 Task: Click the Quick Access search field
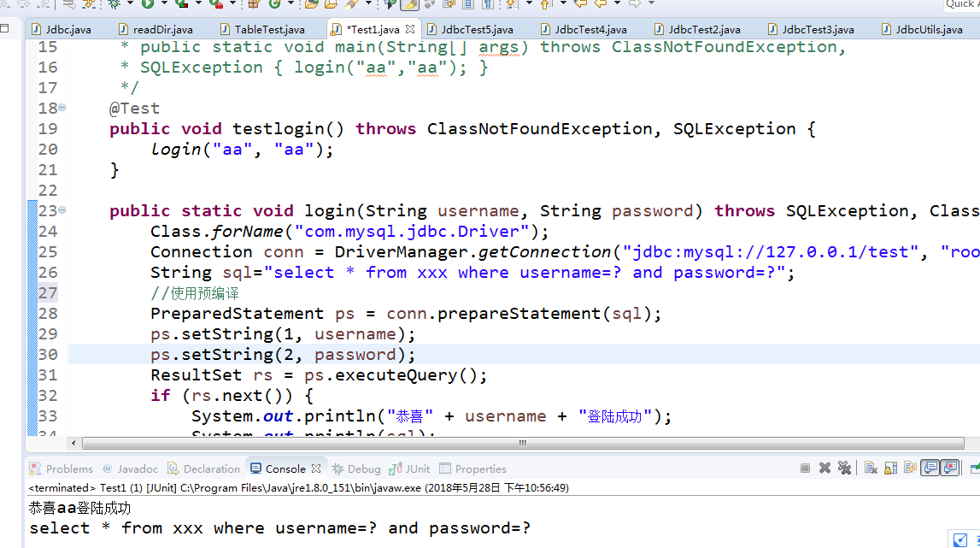[962, 3]
